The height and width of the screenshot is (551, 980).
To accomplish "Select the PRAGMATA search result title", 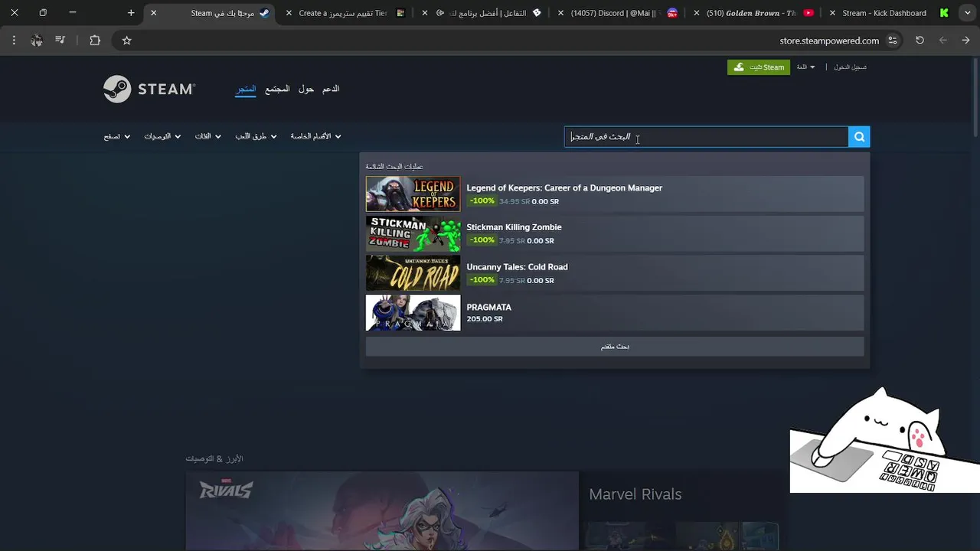I will pyautogui.click(x=488, y=307).
